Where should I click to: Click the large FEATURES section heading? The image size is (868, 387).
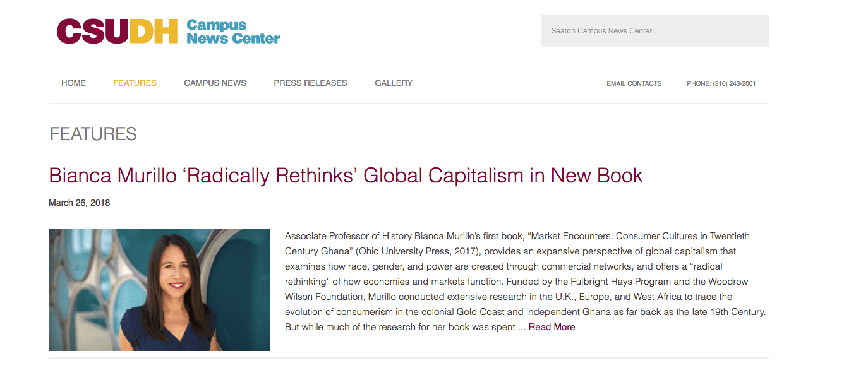[93, 134]
